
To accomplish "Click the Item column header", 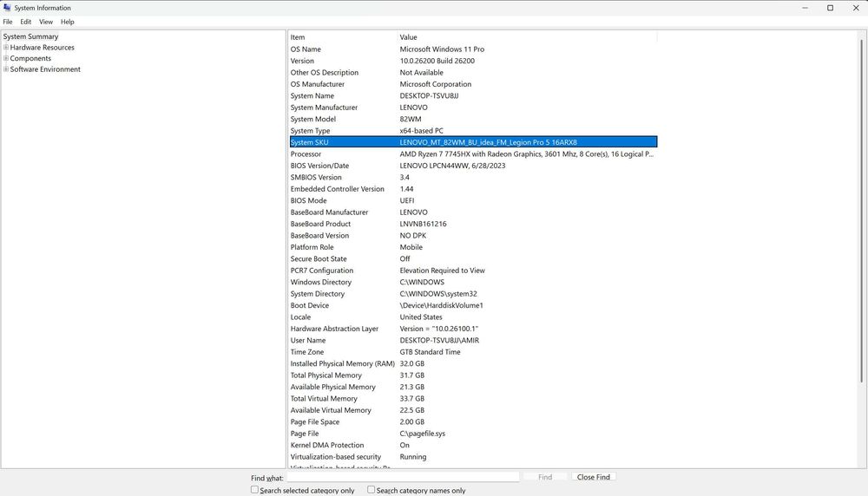I will (343, 37).
